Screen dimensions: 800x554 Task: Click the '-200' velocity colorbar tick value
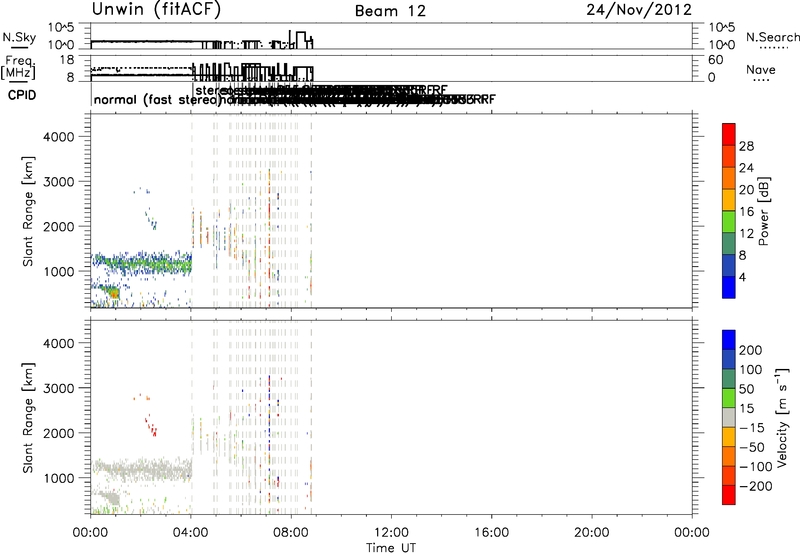pyautogui.click(x=755, y=486)
